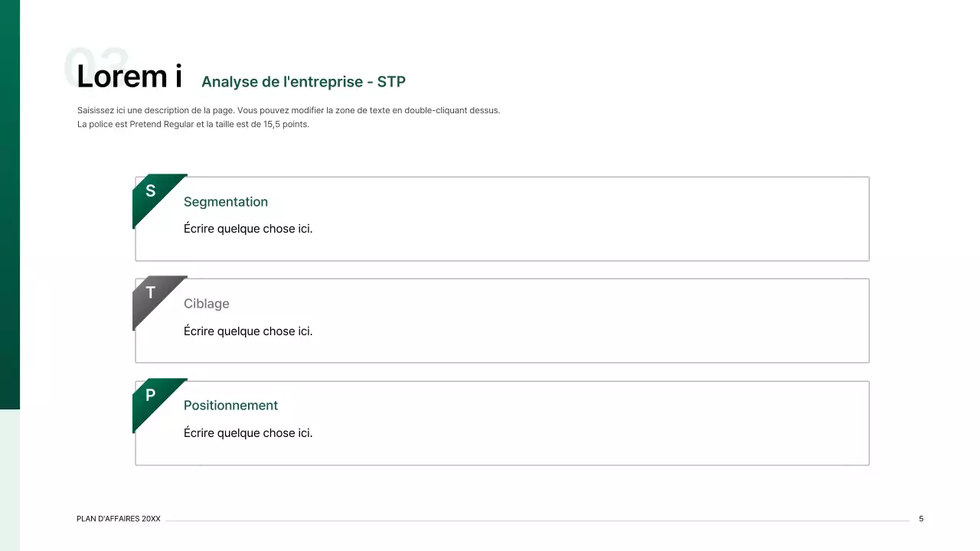Select the Positionnement heading text

coord(230,405)
